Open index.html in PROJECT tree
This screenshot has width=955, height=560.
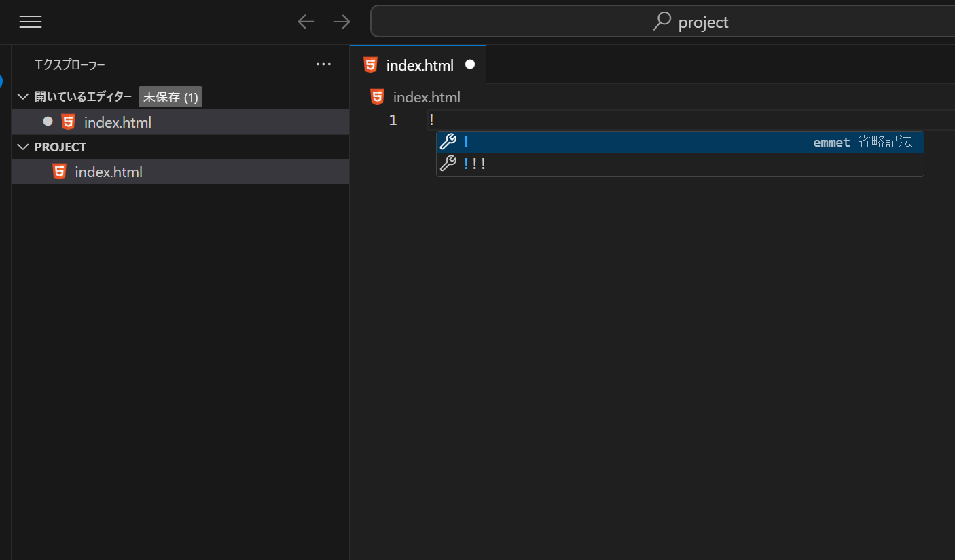pos(180,172)
